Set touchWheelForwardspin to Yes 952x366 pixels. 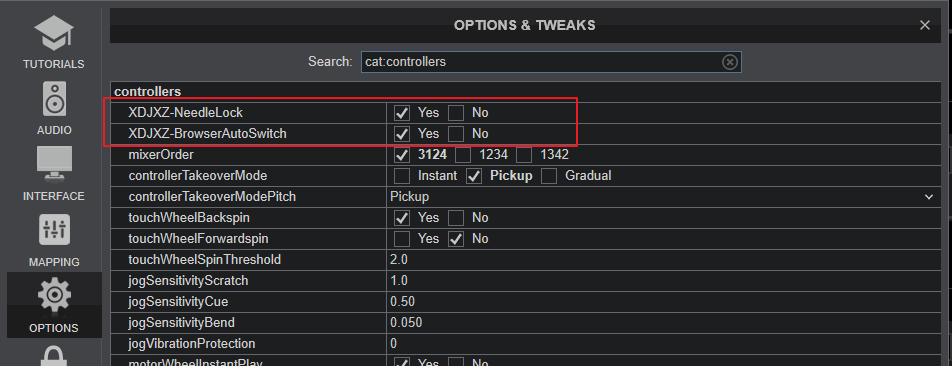[402, 239]
